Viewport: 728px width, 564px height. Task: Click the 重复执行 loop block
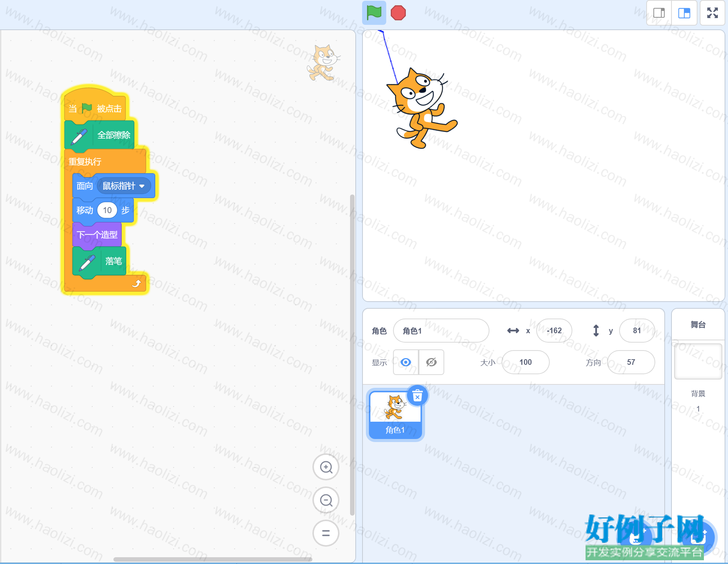[105, 162]
